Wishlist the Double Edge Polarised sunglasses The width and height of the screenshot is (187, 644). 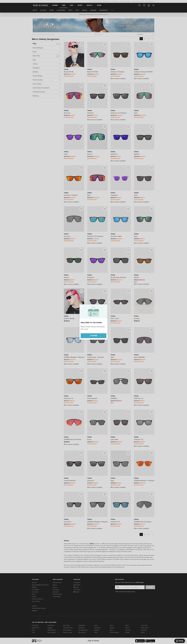click(x=128, y=250)
